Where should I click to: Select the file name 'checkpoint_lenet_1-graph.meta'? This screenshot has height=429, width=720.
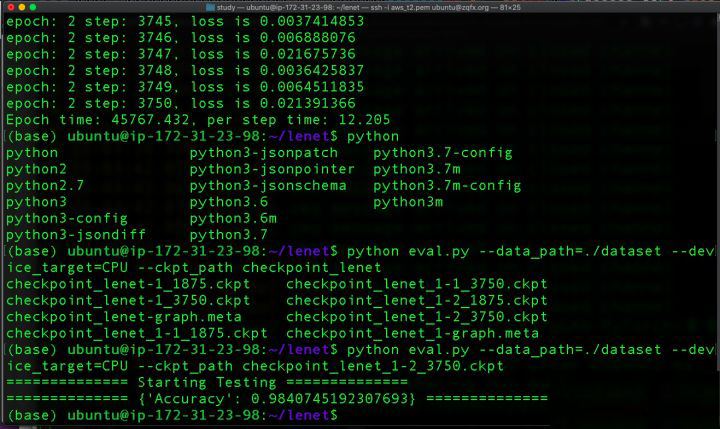[x=412, y=333]
